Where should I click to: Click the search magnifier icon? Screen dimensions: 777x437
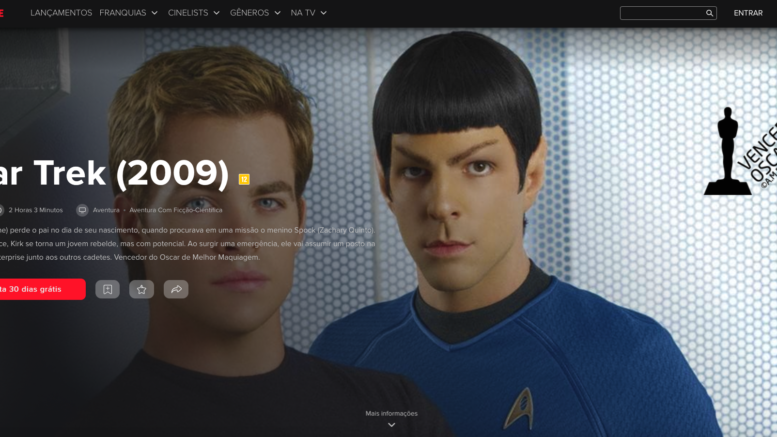click(709, 13)
